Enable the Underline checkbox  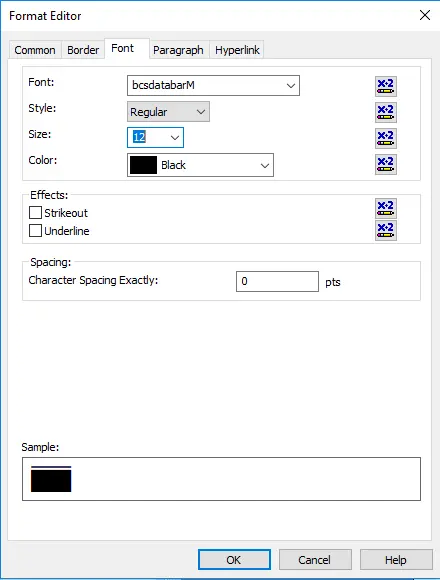point(35,231)
